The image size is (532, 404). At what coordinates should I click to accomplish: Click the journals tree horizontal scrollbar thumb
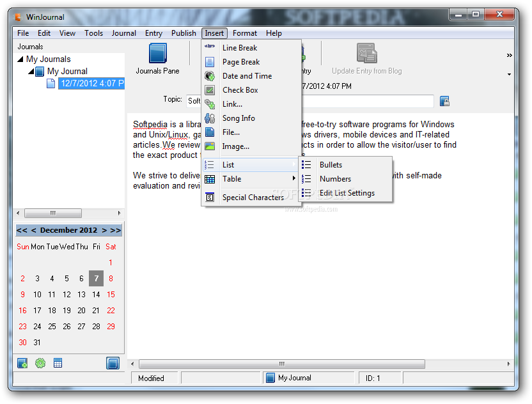pyautogui.click(x=53, y=214)
